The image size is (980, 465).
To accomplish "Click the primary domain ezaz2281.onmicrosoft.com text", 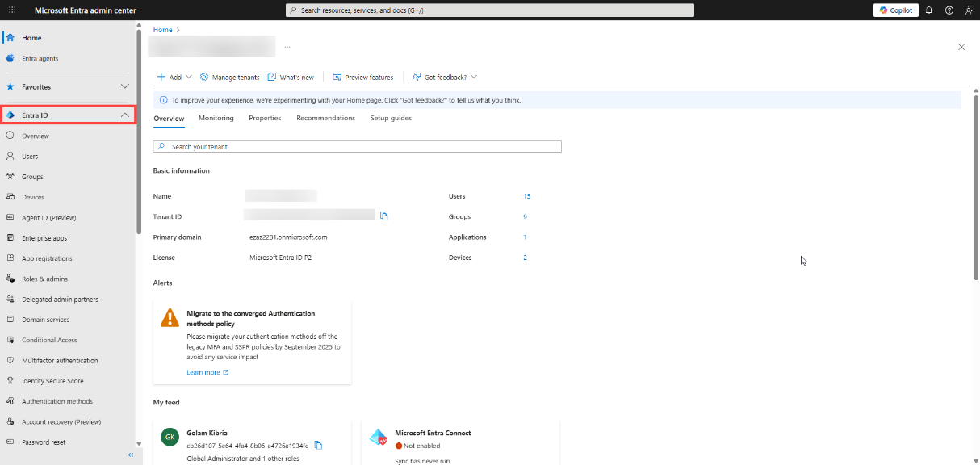I will [x=288, y=237].
